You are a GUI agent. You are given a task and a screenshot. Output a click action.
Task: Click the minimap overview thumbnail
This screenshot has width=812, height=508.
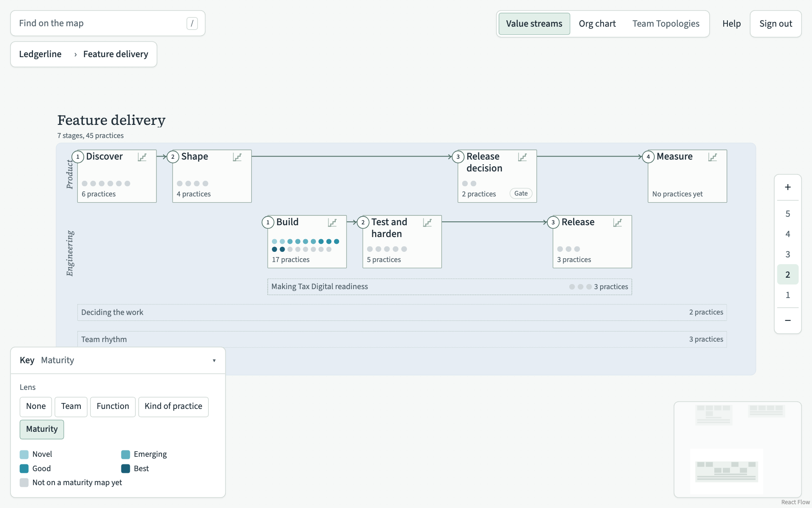click(738, 450)
